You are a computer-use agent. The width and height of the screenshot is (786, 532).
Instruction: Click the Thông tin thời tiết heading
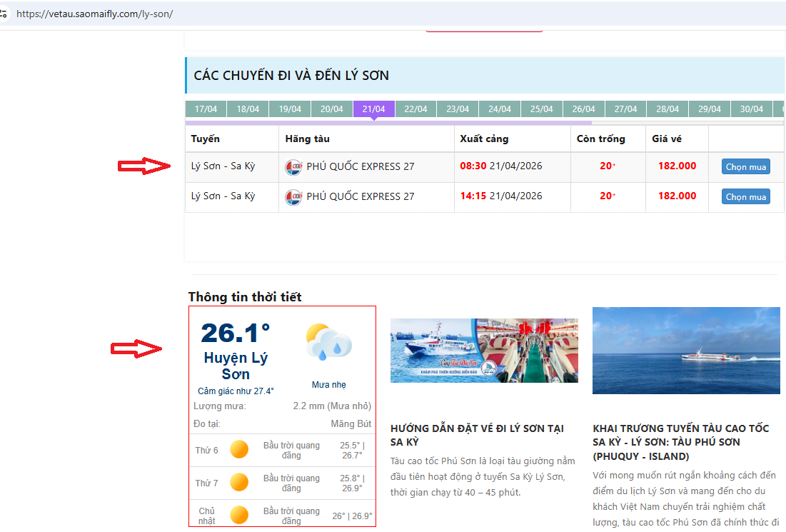(x=245, y=297)
